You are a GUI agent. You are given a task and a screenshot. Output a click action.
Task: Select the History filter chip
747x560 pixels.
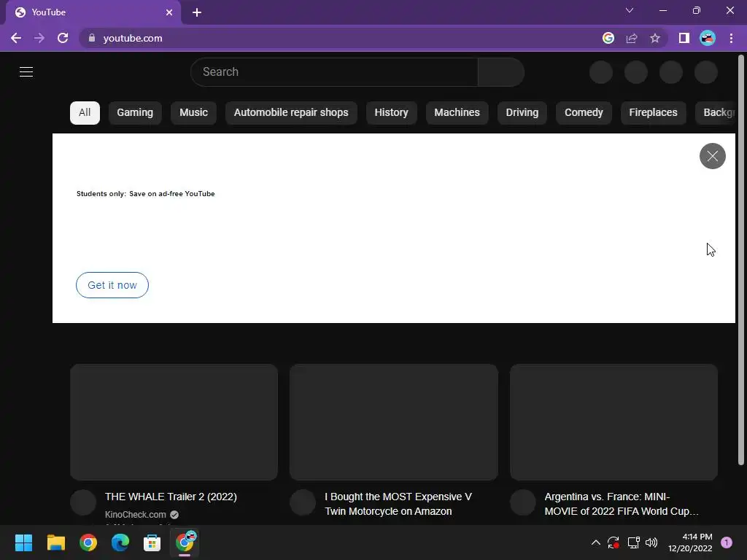pyautogui.click(x=391, y=113)
